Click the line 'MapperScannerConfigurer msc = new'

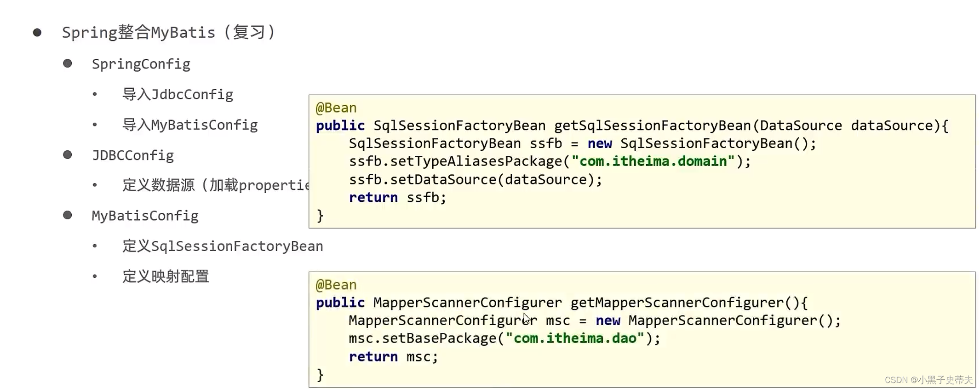(595, 320)
